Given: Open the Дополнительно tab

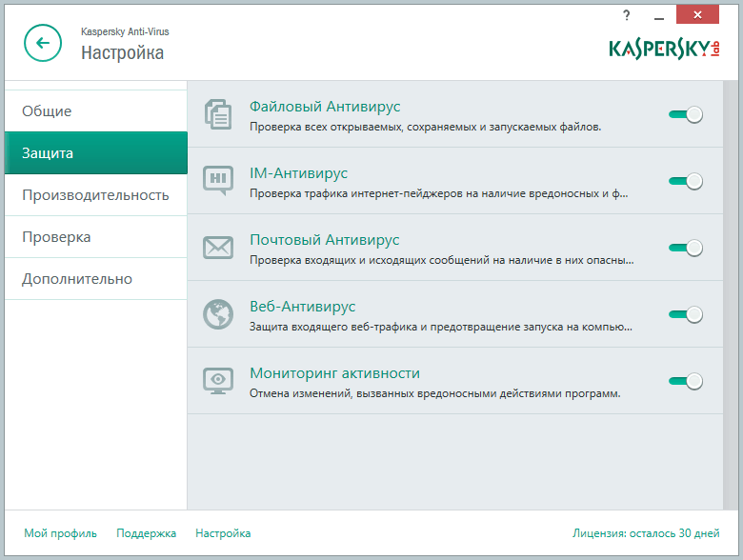Looking at the screenshot, I should pos(95,279).
